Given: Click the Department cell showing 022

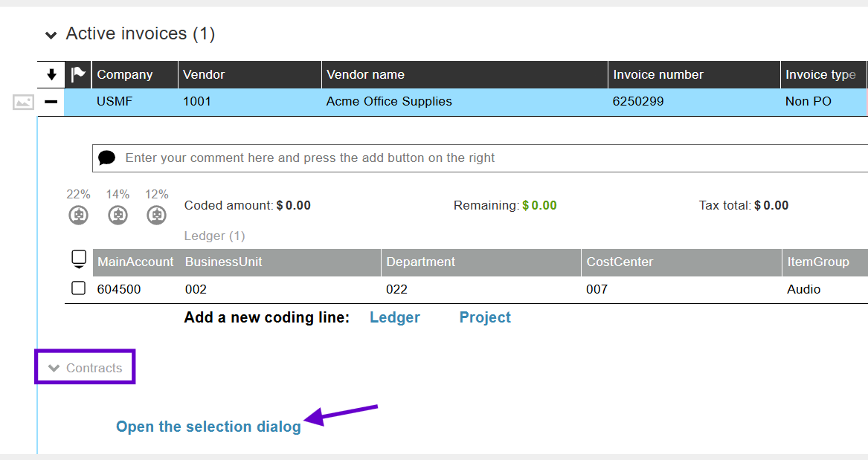Looking at the screenshot, I should pyautogui.click(x=396, y=289).
